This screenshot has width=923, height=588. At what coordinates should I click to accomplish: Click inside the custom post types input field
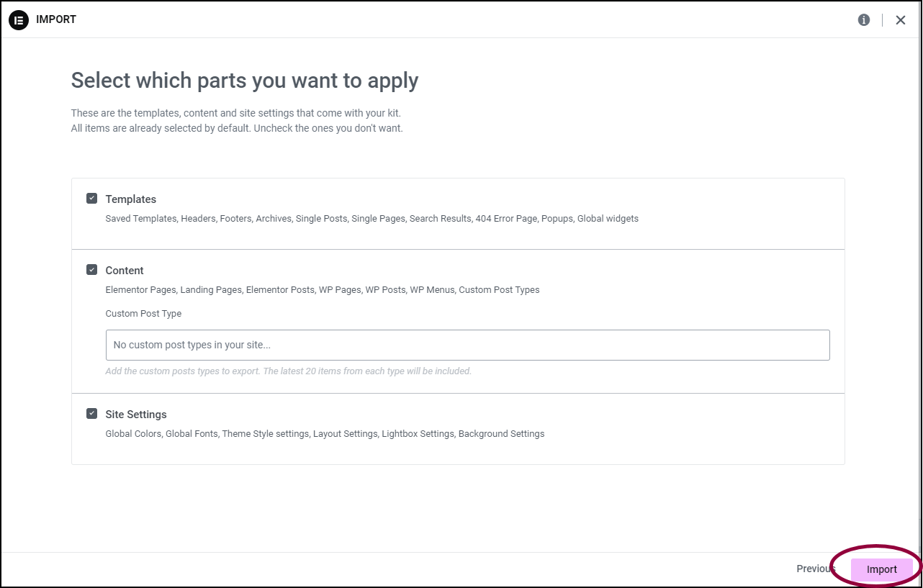click(x=467, y=345)
